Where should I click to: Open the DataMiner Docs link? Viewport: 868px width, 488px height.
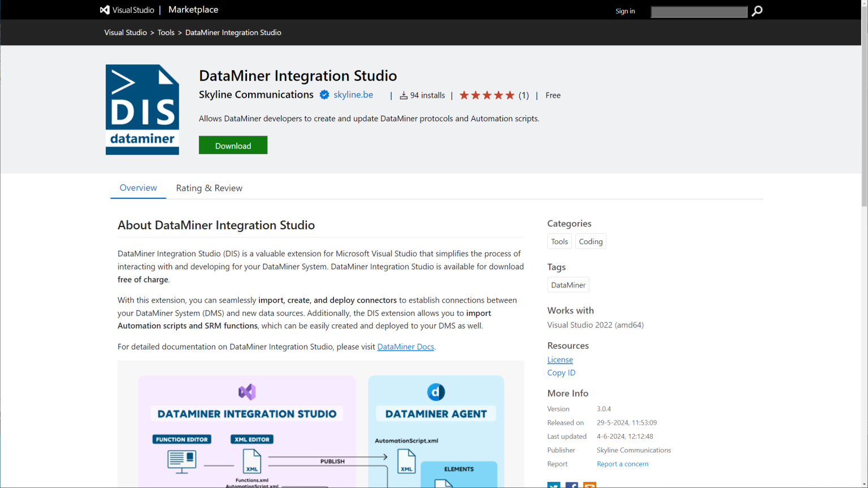pyautogui.click(x=405, y=346)
